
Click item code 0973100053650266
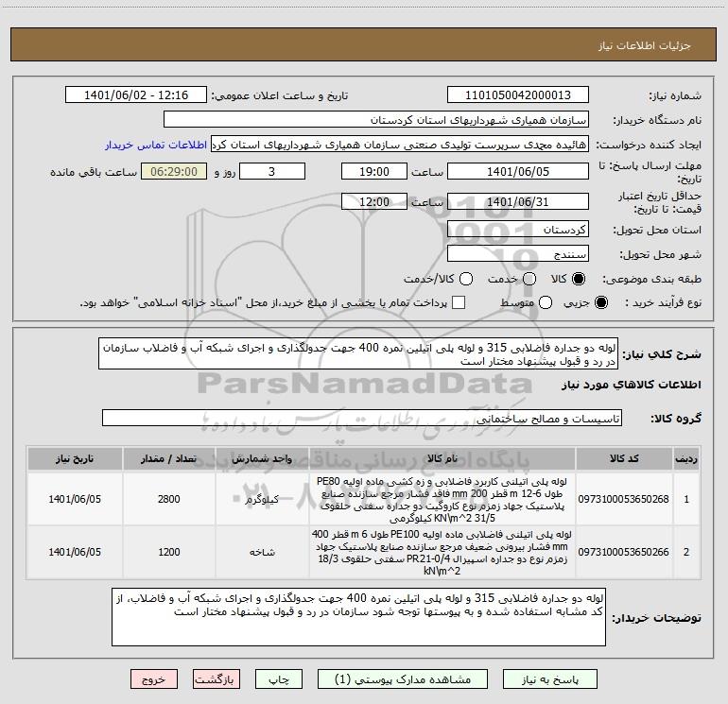click(x=623, y=552)
